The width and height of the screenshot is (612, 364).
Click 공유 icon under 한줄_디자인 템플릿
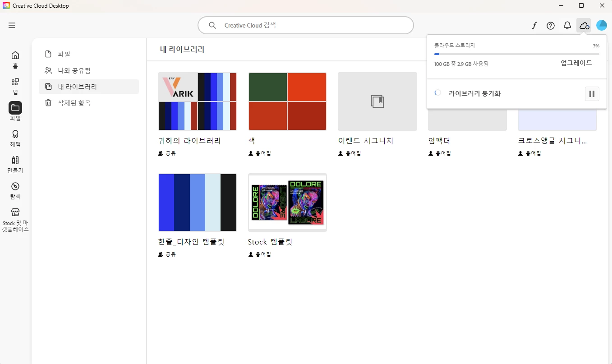(161, 254)
